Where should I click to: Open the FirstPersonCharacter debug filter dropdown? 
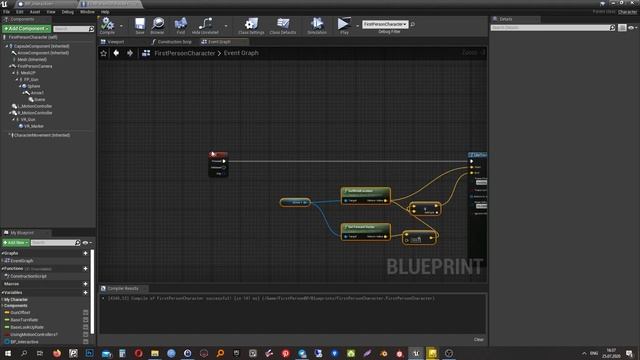tap(385, 24)
